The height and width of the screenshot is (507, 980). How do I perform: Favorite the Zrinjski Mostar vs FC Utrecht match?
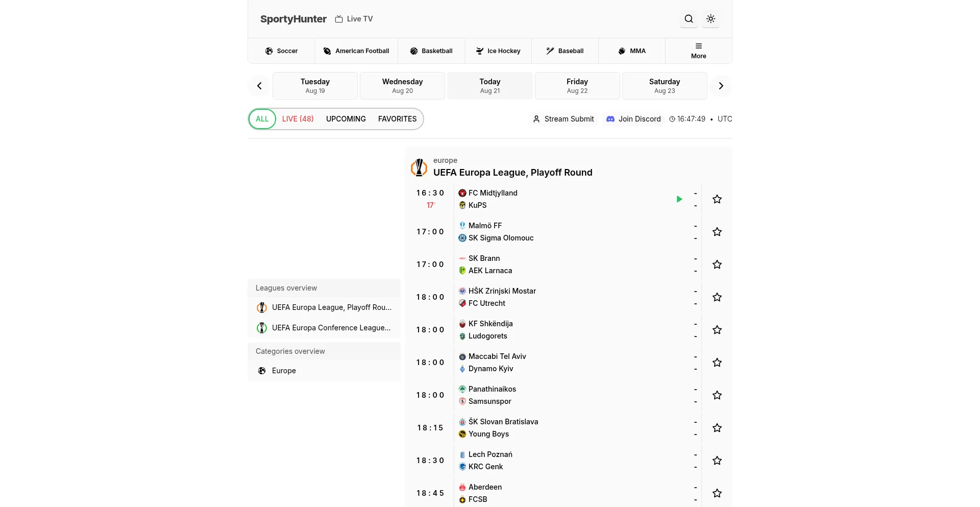pyautogui.click(x=717, y=297)
